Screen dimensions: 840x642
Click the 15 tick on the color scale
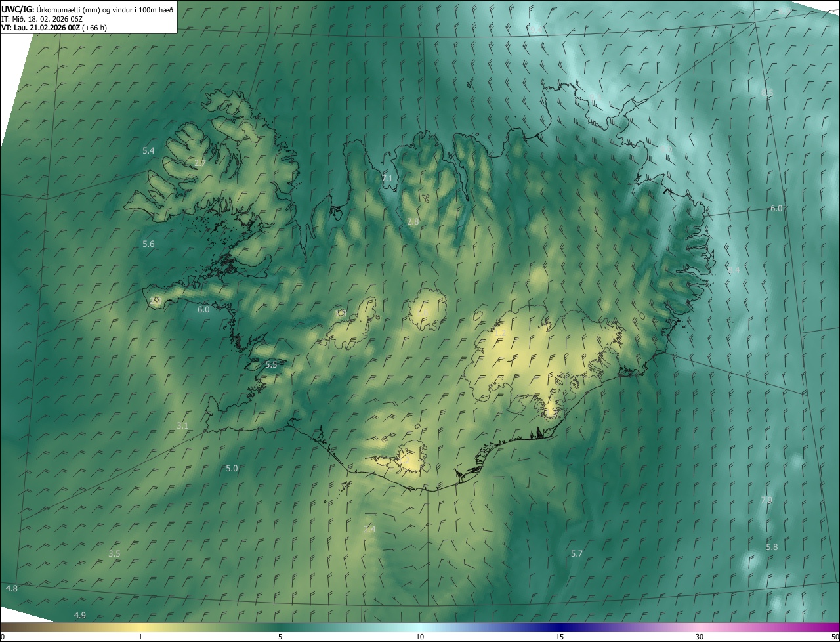coord(560,637)
